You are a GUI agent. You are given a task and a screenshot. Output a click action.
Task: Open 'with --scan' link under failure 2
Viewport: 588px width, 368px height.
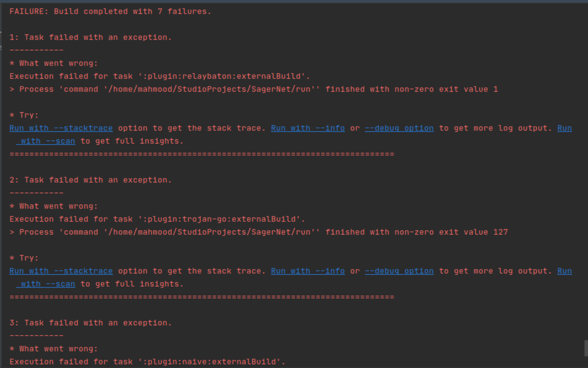[46, 284]
